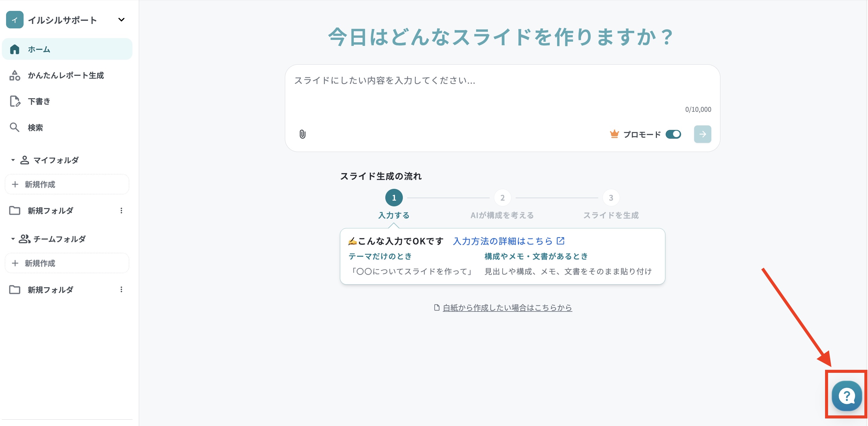Open the help chat question-mark button
Screen dimensions: 868x426
click(847, 396)
